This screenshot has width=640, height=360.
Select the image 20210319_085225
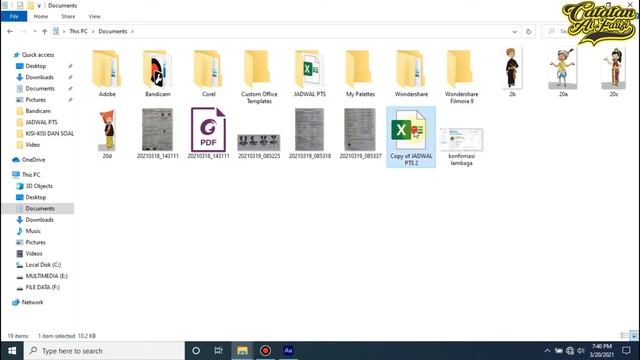259,146
